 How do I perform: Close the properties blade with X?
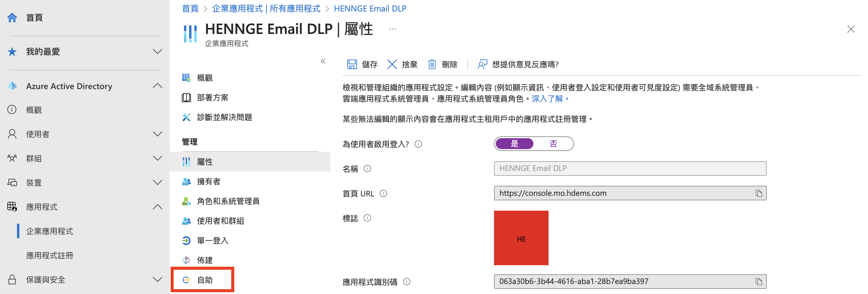pos(851,29)
